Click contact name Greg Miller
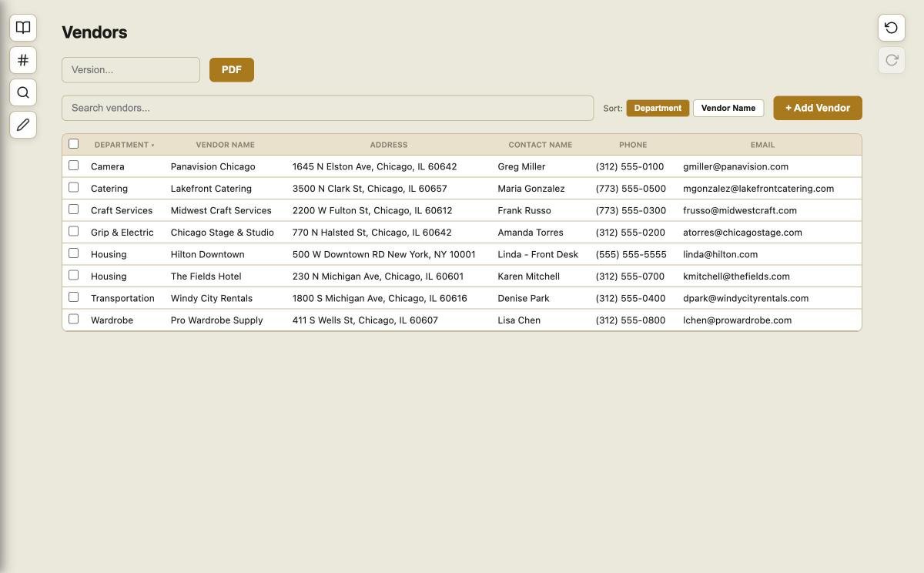Image resolution: width=924 pixels, height=573 pixels. [521, 166]
